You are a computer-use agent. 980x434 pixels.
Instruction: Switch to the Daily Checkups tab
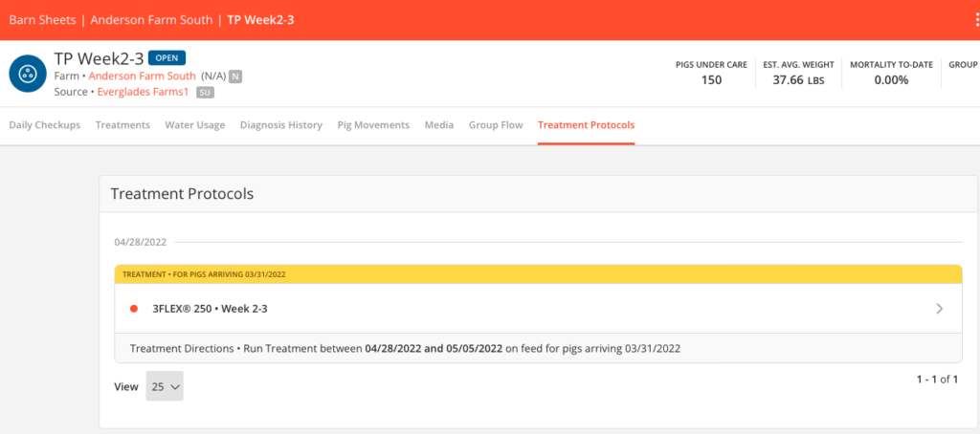(x=45, y=125)
